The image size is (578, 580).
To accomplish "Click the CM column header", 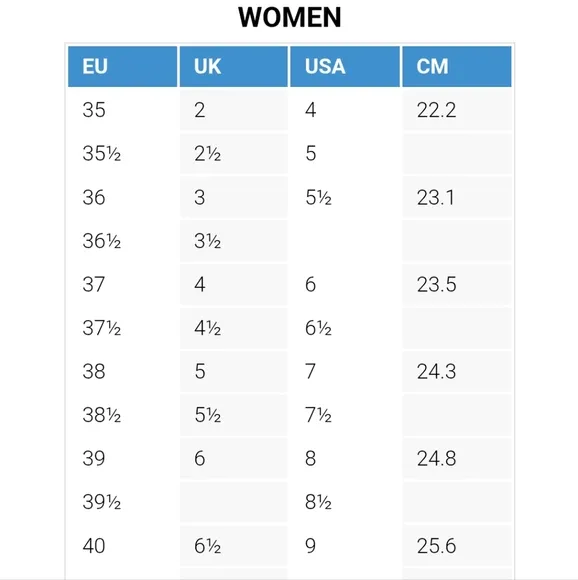I will (x=457, y=67).
